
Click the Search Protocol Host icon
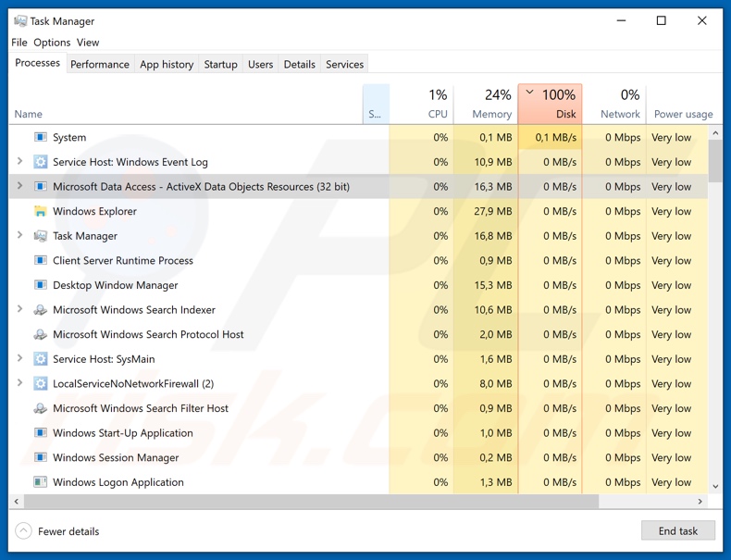pos(41,334)
